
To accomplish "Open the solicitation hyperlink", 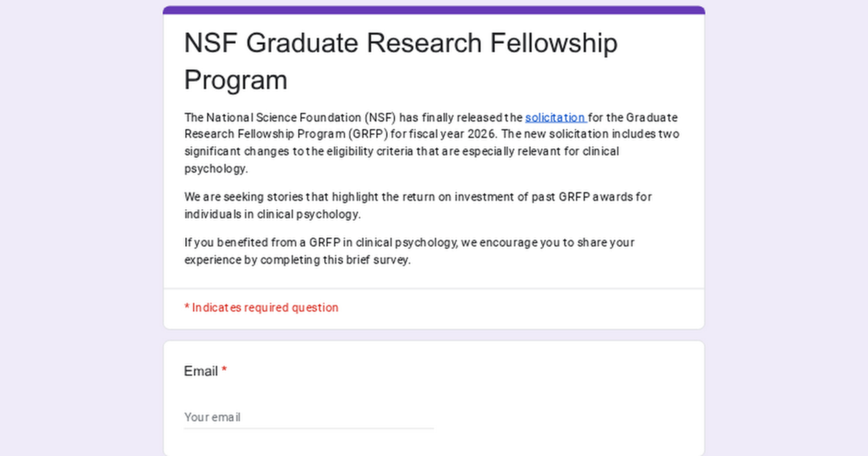I will [555, 118].
